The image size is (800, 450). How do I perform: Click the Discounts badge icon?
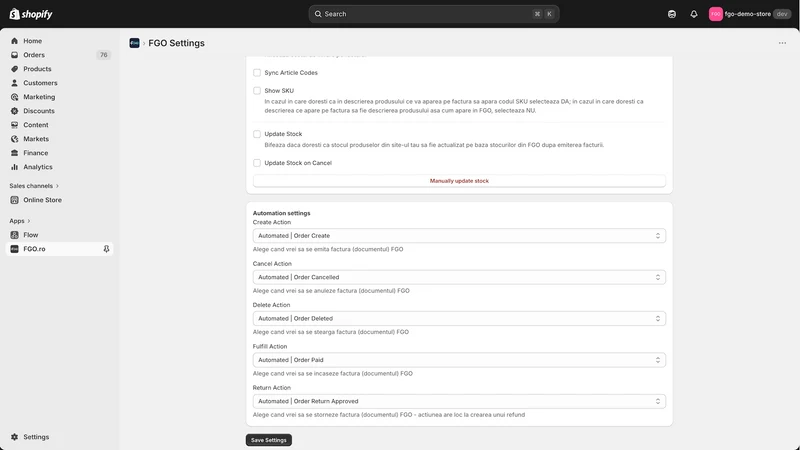click(14, 111)
